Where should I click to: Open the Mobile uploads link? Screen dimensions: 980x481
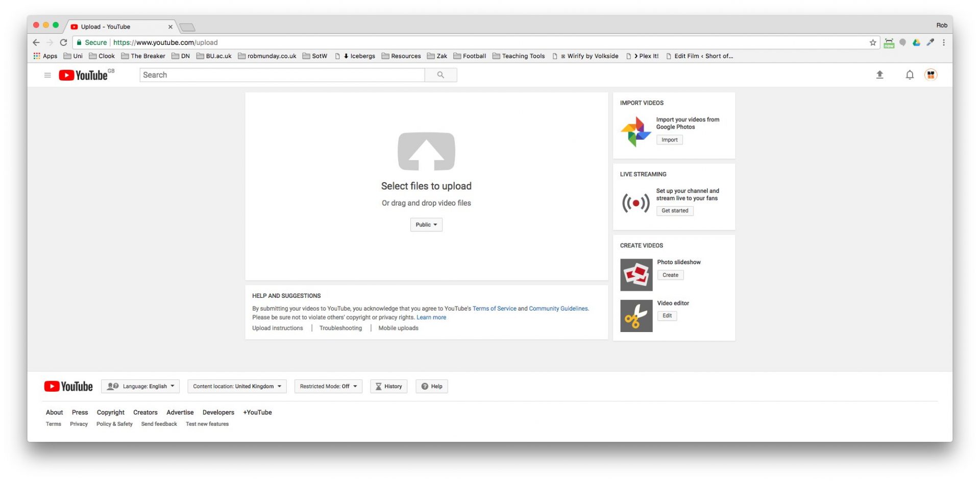tap(398, 328)
